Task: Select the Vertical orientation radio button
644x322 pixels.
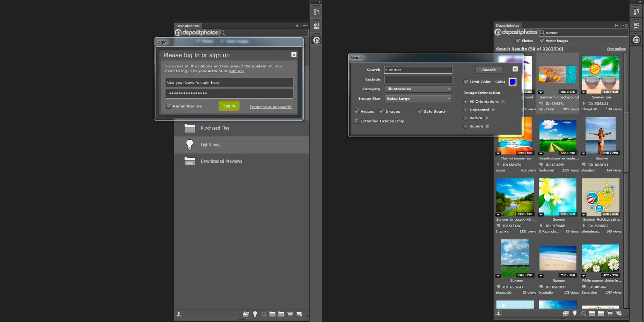Action: 466,118
